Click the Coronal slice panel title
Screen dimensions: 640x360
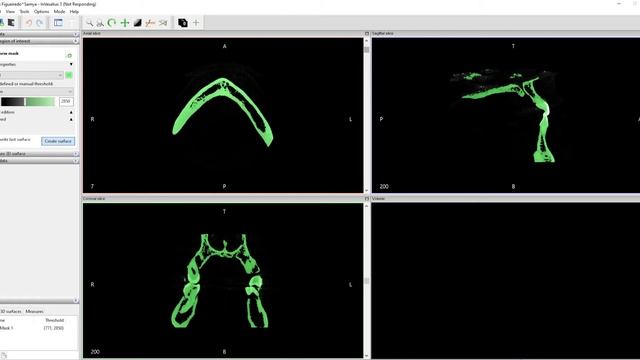coord(94,199)
